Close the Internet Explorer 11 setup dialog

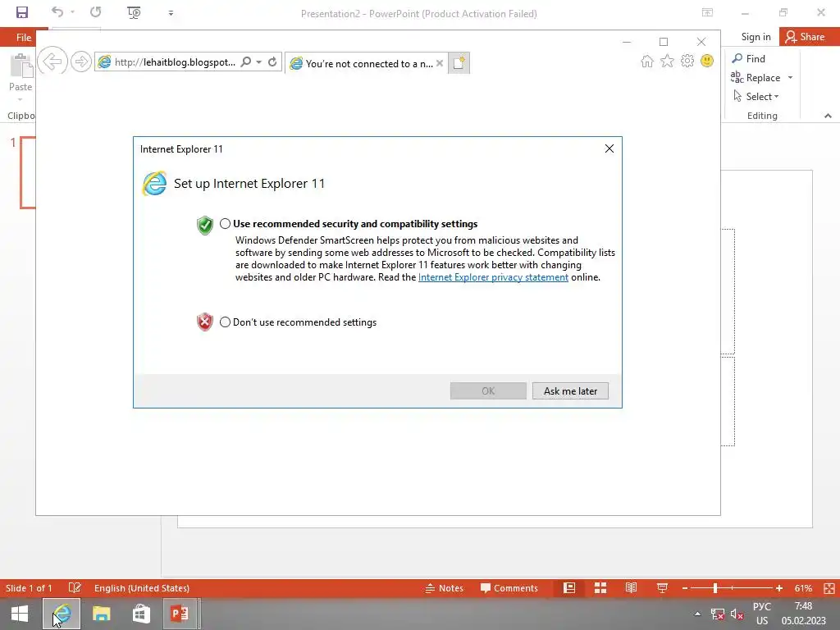coord(609,148)
